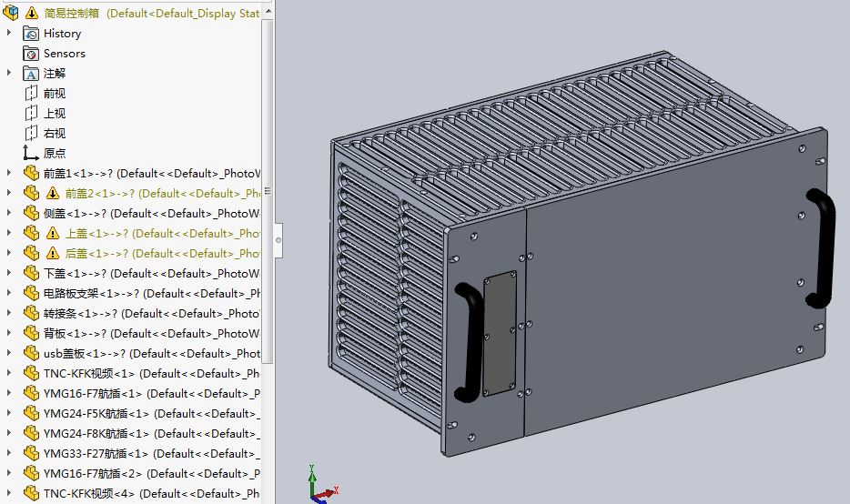Expand the 后盖<1> component
This screenshot has width=850, height=504.
[x=9, y=253]
